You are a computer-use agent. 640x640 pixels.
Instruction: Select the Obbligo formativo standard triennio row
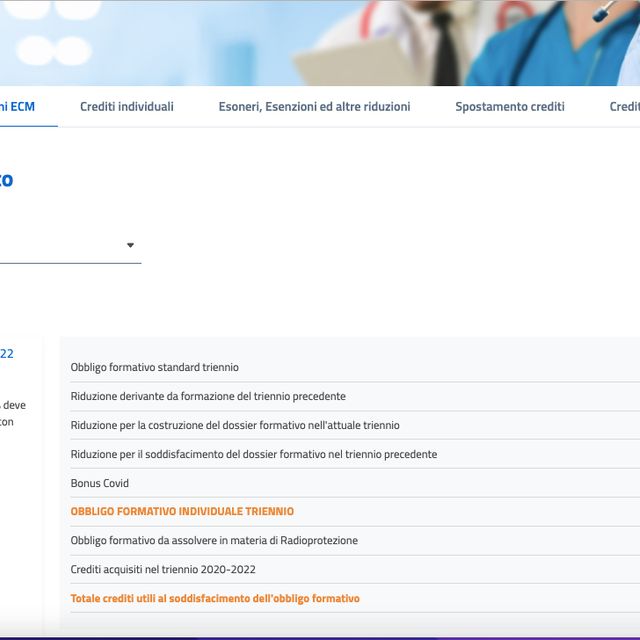pyautogui.click(x=155, y=368)
